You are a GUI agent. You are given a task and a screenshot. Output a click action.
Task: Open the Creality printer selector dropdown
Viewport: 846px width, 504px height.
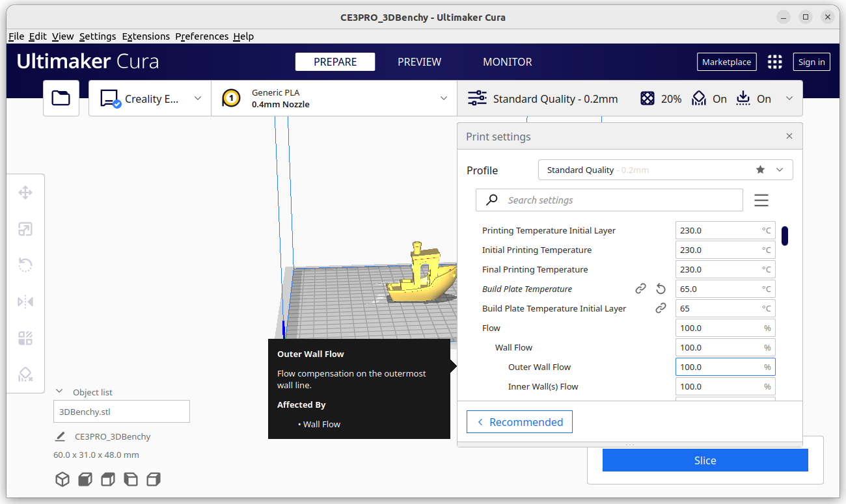pos(150,98)
